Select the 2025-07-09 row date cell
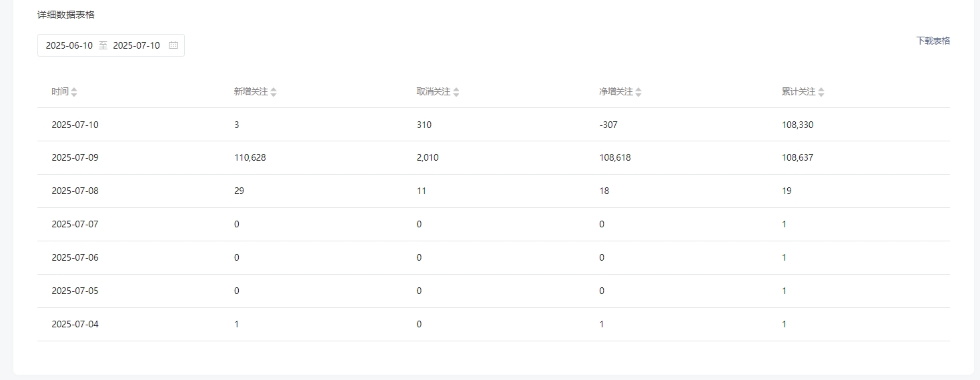980x380 pixels. click(75, 158)
